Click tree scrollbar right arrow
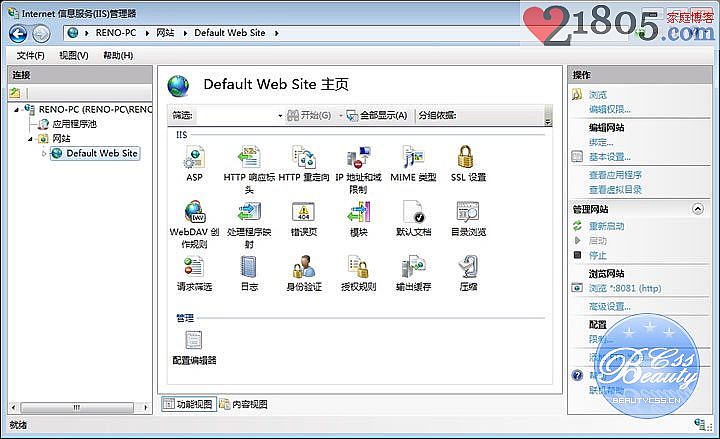The height and width of the screenshot is (439, 720). pos(146,407)
